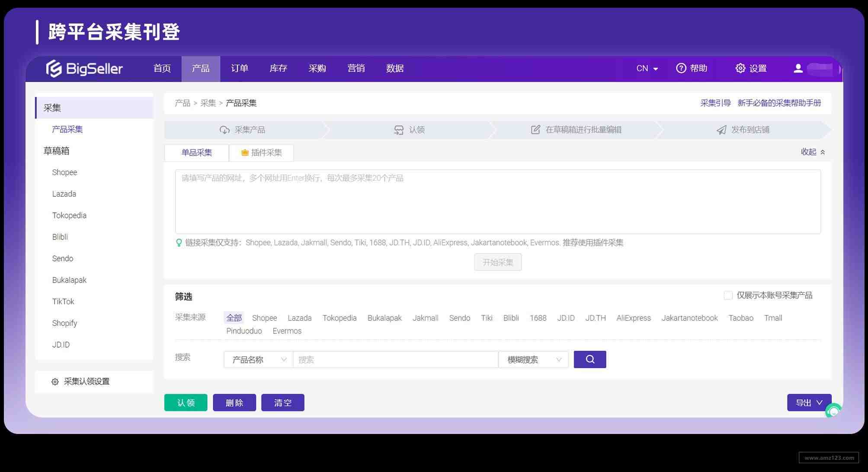Image resolution: width=868 pixels, height=472 pixels.
Task: Open TikTok draft box in sidebar
Action: coord(63,302)
